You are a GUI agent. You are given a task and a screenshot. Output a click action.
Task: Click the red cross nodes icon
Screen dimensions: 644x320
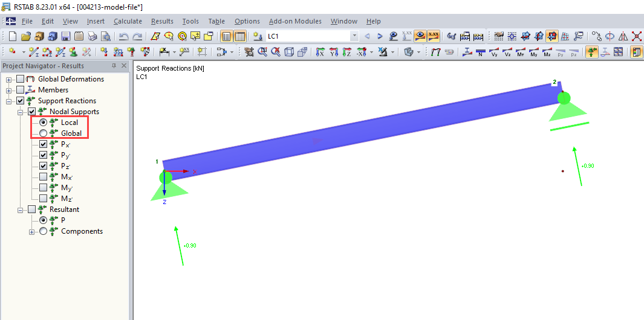[x=636, y=36]
